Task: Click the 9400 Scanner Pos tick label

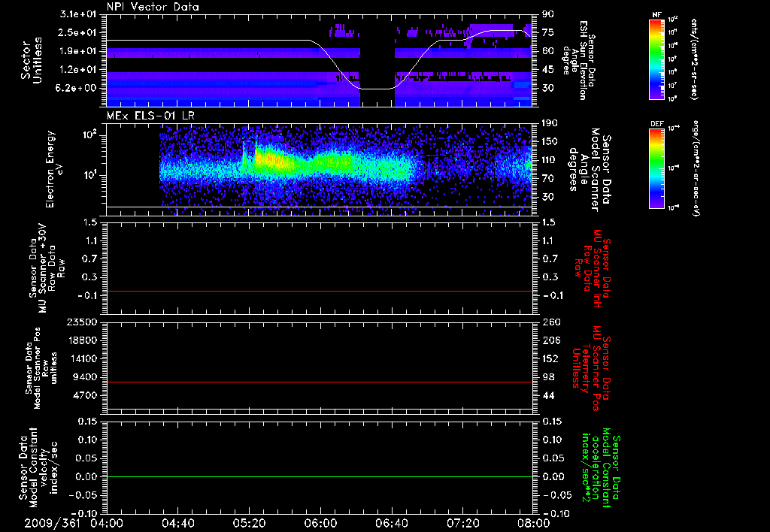Action: coord(86,377)
